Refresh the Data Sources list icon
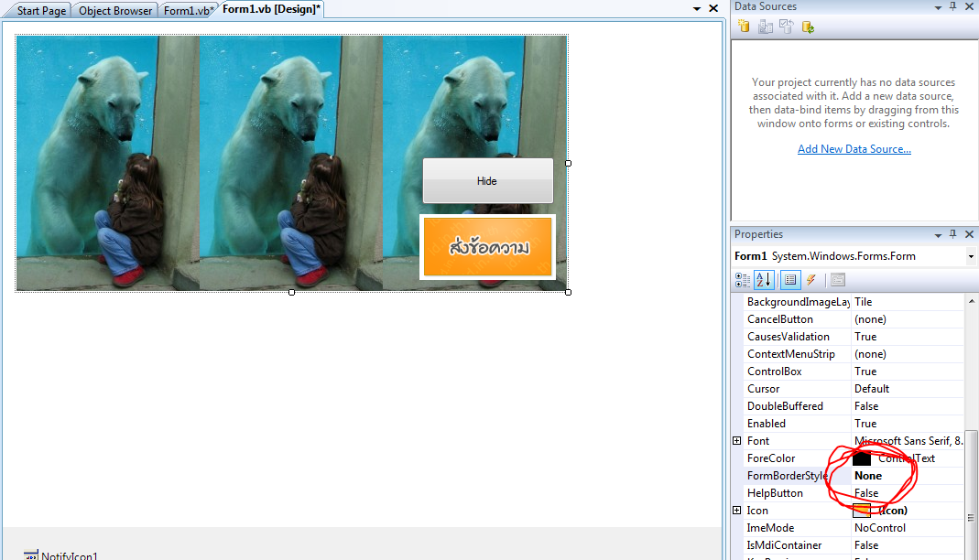 pyautogui.click(x=808, y=27)
